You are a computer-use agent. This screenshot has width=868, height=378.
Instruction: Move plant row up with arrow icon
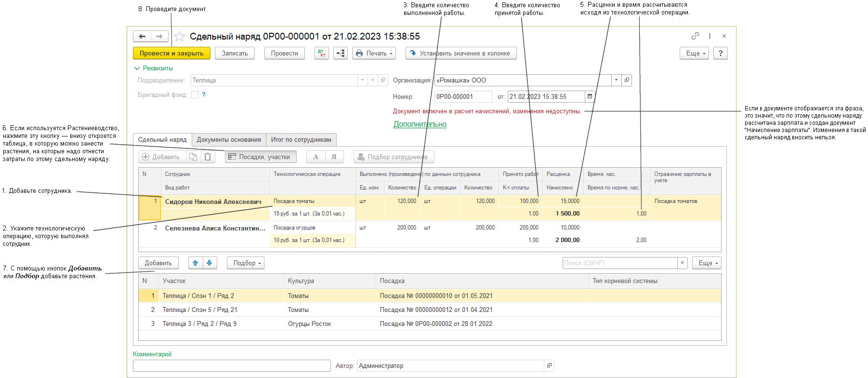(x=195, y=263)
